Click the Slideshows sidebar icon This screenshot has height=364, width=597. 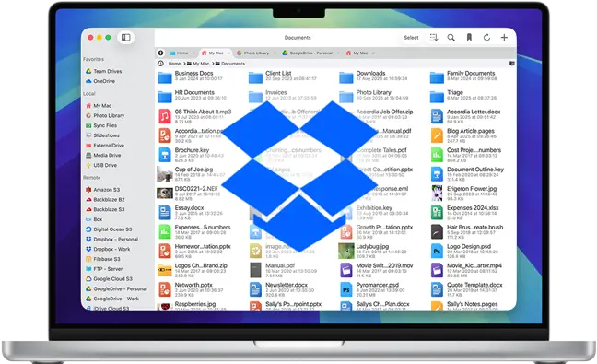(88, 135)
